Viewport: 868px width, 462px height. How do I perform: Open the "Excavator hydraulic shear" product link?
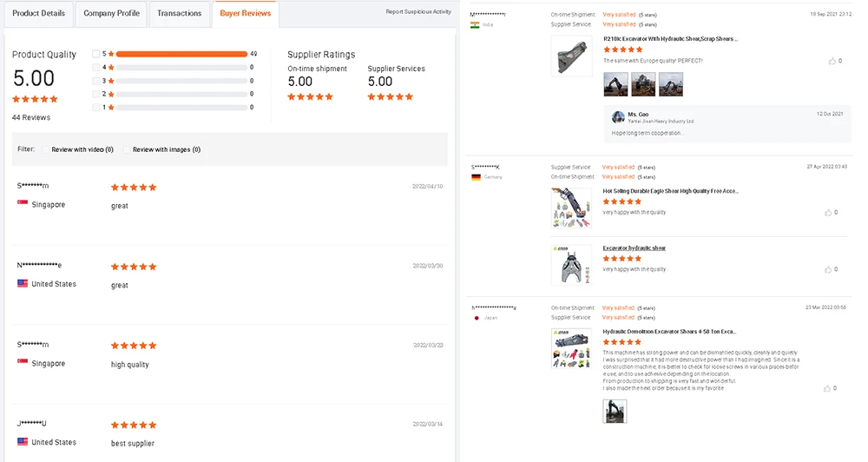(634, 248)
